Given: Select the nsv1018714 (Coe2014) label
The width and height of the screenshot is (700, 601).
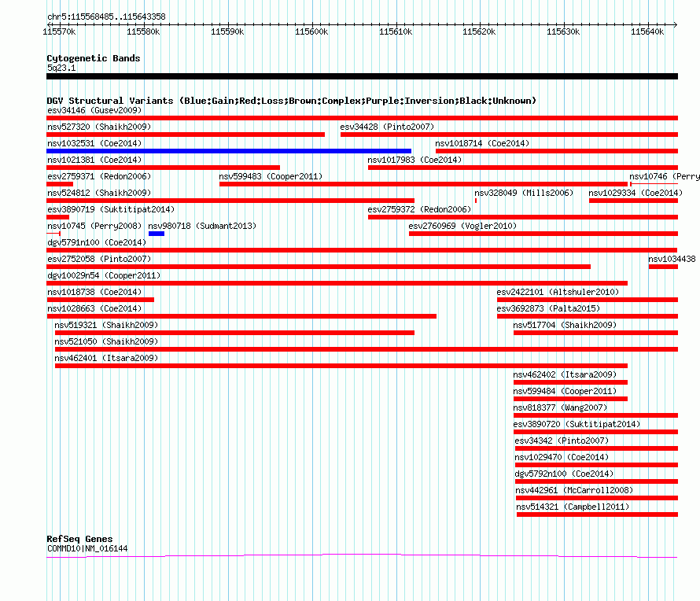Looking at the screenshot, I should pos(482,143).
